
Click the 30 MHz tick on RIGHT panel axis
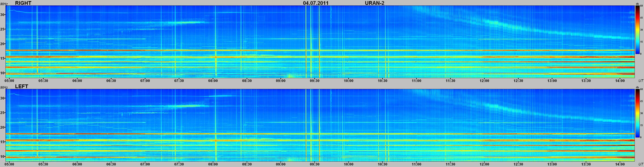click(2, 15)
